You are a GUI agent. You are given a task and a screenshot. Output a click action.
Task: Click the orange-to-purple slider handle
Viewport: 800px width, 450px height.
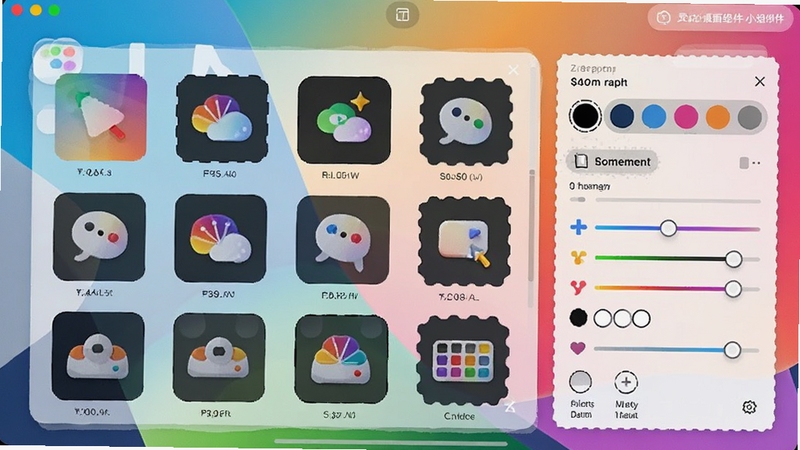[x=733, y=289]
